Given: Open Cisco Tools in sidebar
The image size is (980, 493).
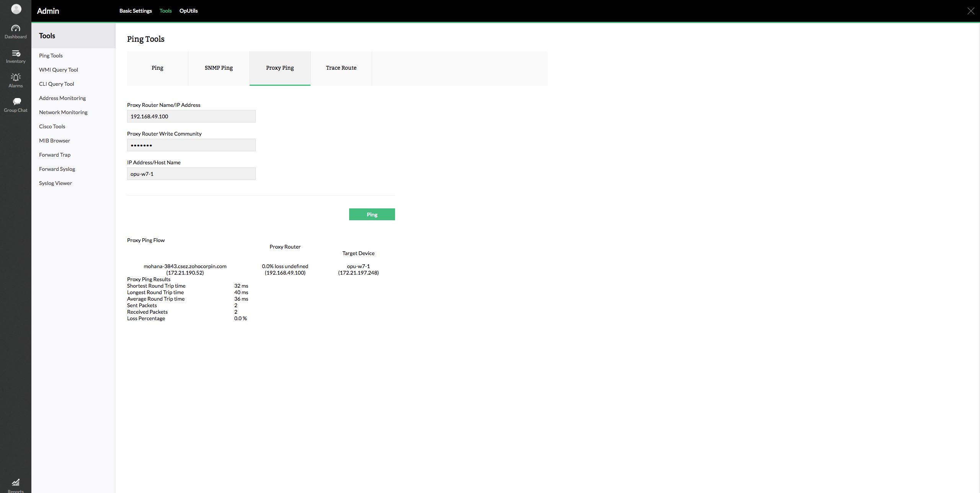Looking at the screenshot, I should 52,126.
